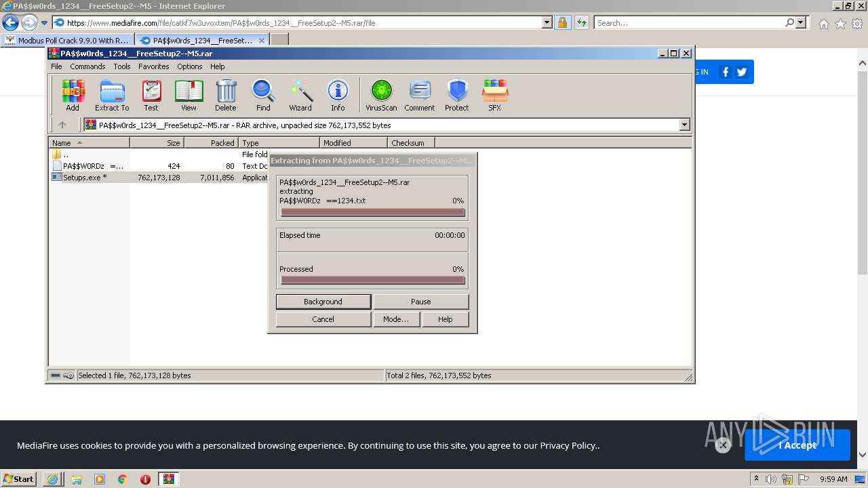Image resolution: width=868 pixels, height=488 pixels.
Task: Launch the Wizard icon
Action: pos(300,95)
